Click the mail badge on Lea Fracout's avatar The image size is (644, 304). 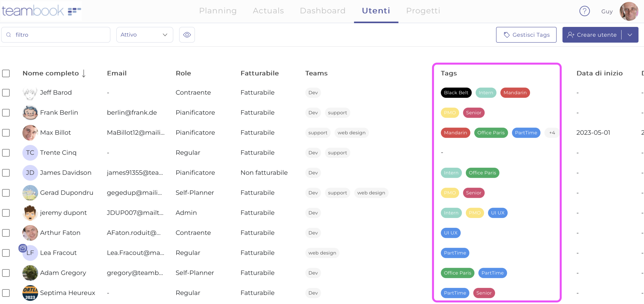pos(23,248)
